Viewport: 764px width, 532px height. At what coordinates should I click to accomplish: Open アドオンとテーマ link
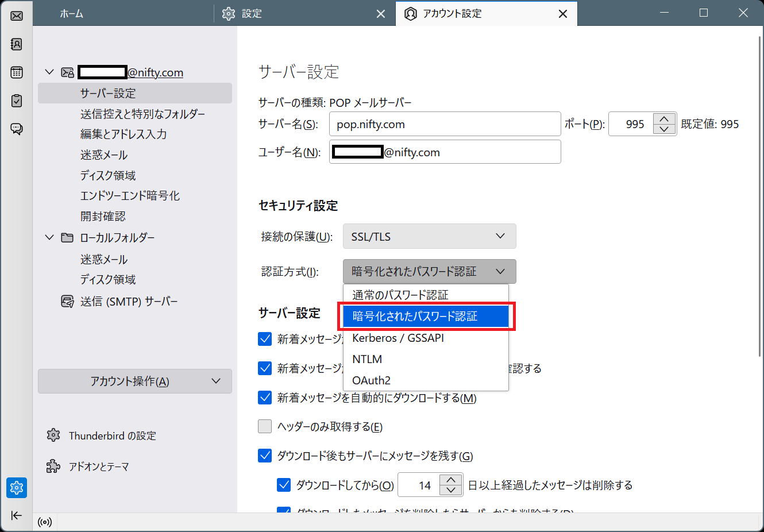click(x=99, y=467)
